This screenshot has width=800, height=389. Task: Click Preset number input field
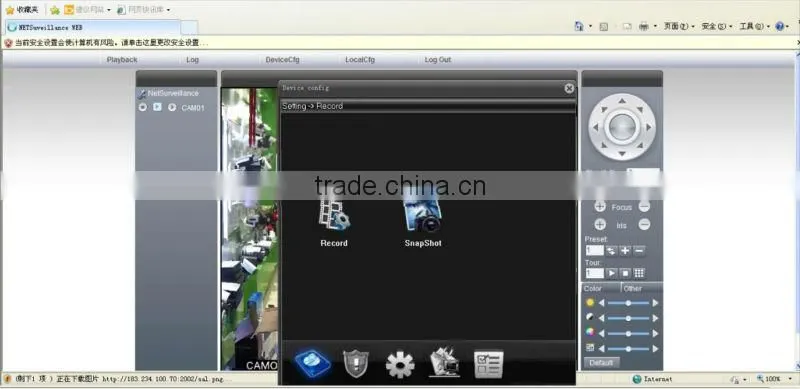pyautogui.click(x=594, y=251)
